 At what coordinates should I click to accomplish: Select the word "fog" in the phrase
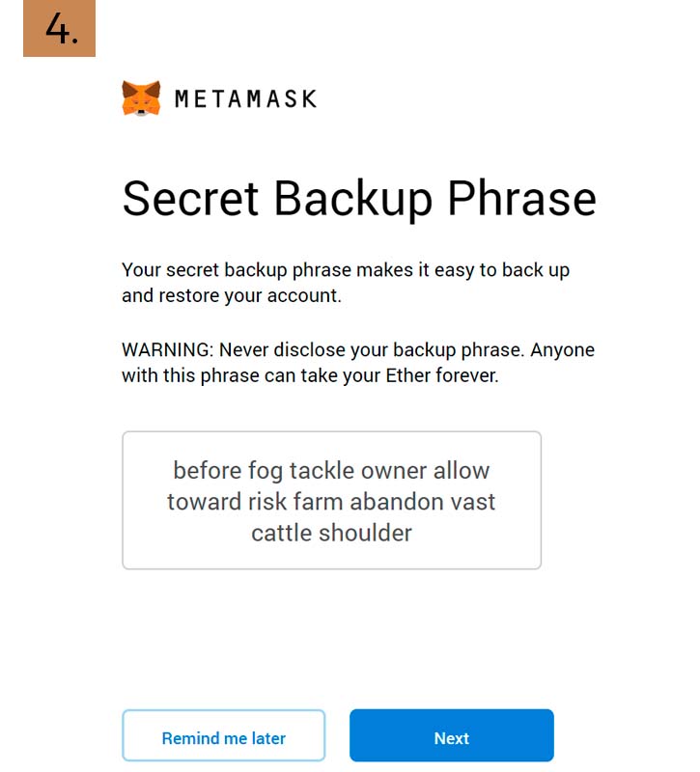point(265,471)
